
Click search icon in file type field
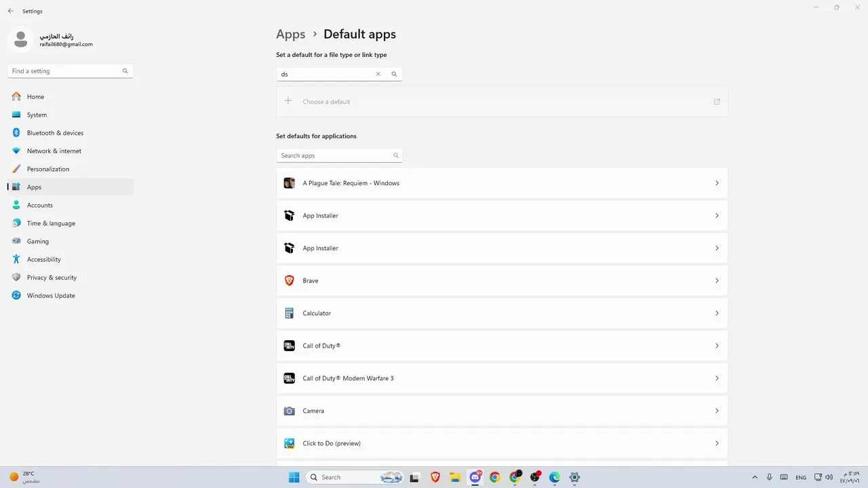tap(394, 74)
